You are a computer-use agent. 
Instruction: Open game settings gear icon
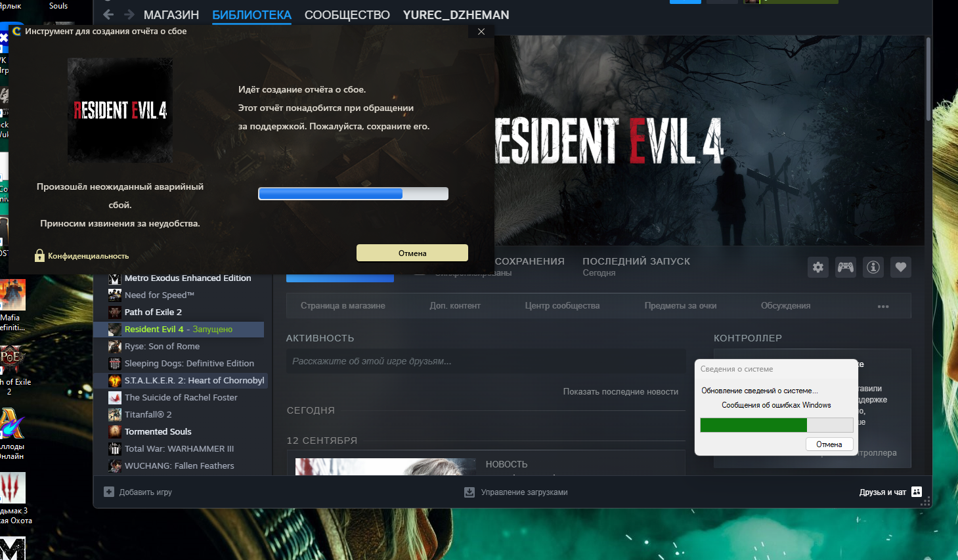click(x=818, y=267)
